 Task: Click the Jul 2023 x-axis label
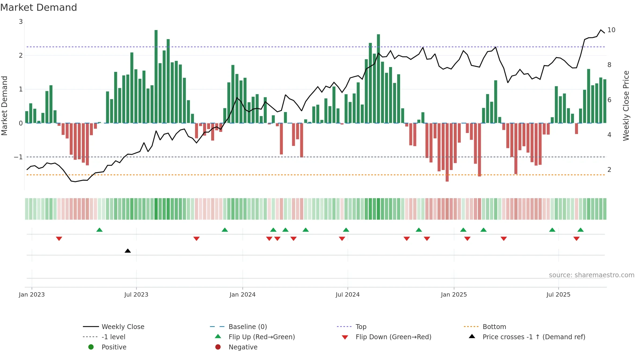tap(136, 294)
